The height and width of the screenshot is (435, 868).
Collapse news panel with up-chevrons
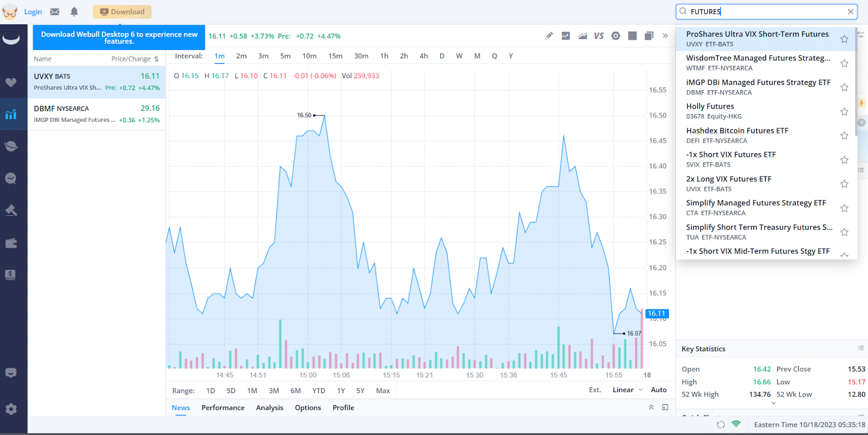pyautogui.click(x=651, y=407)
